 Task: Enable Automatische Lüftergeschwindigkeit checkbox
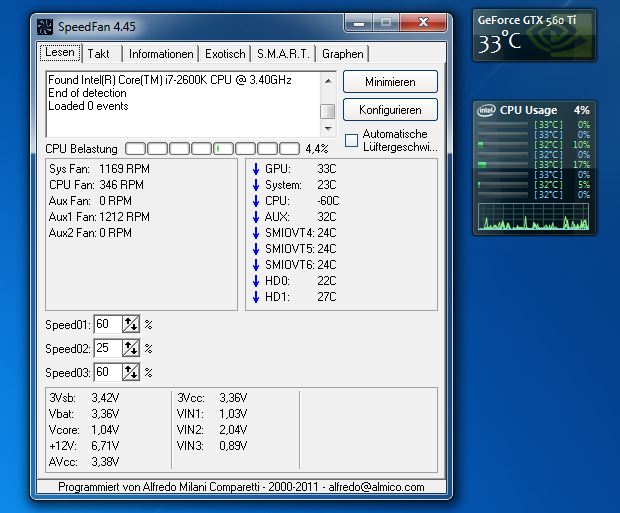pos(351,140)
